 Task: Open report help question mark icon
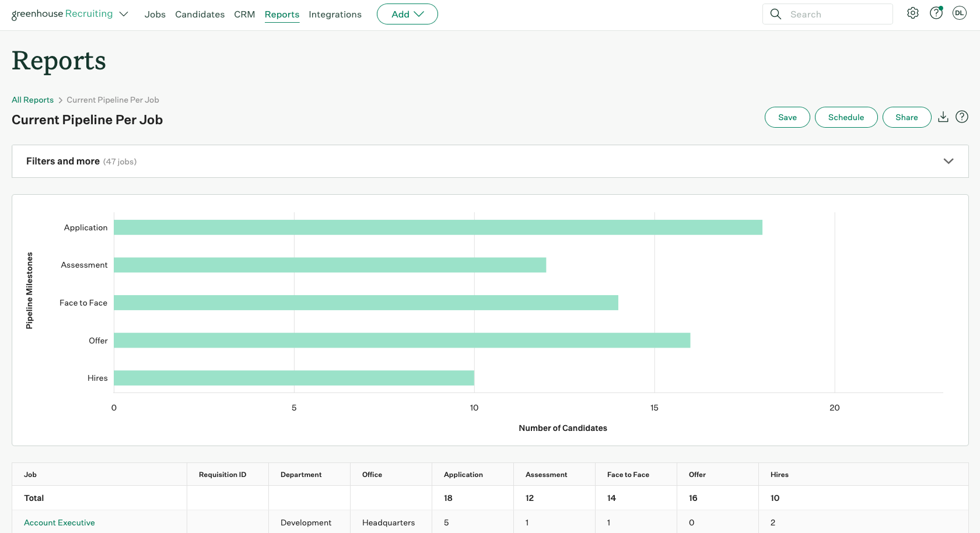962,117
